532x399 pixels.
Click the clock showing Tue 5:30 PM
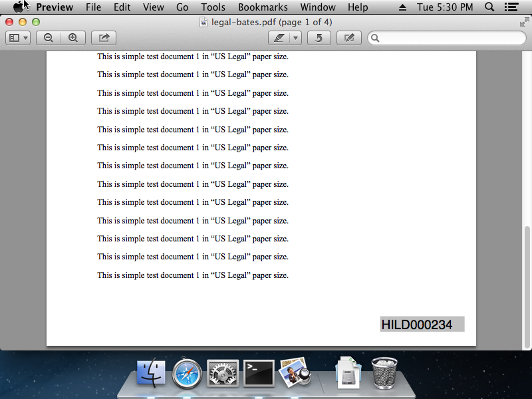445,7
